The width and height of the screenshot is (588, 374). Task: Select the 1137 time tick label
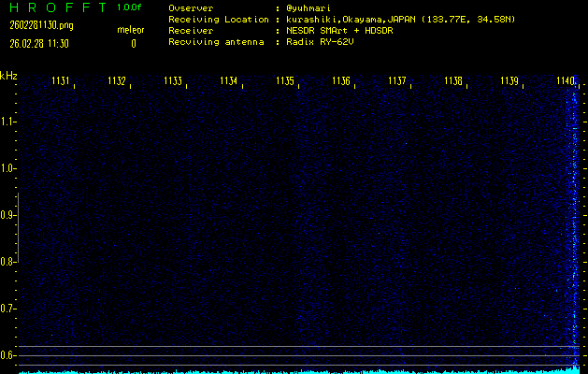[396, 81]
